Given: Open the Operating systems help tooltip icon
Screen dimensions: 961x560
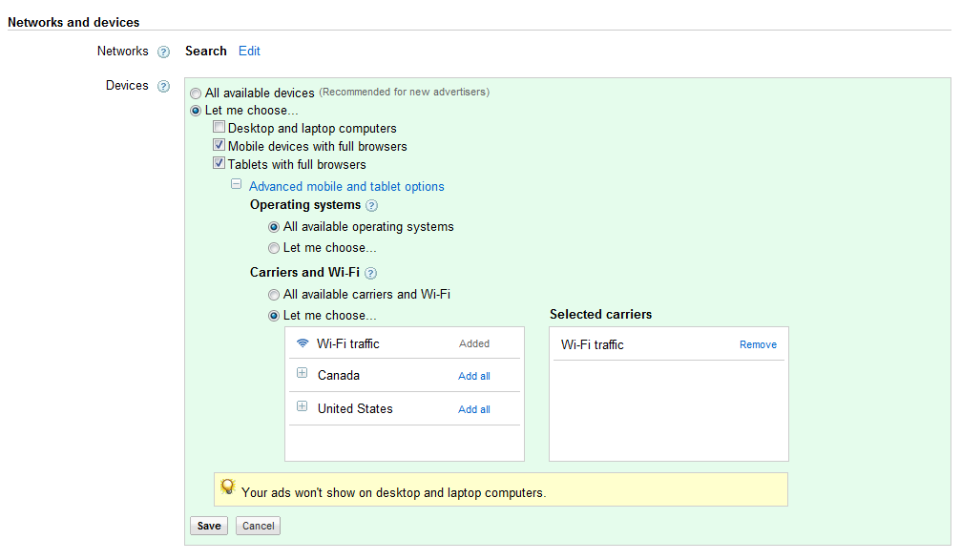Looking at the screenshot, I should (372, 205).
